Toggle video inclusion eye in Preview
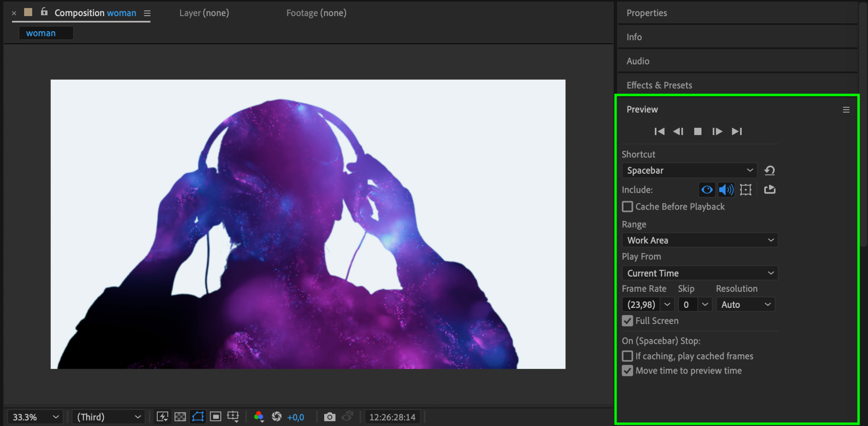 point(707,190)
